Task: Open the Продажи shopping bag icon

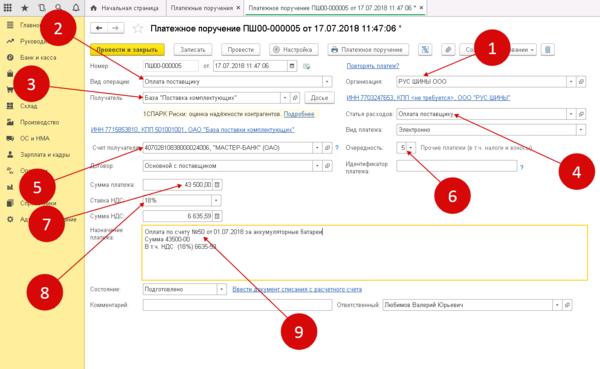Action: point(10,73)
